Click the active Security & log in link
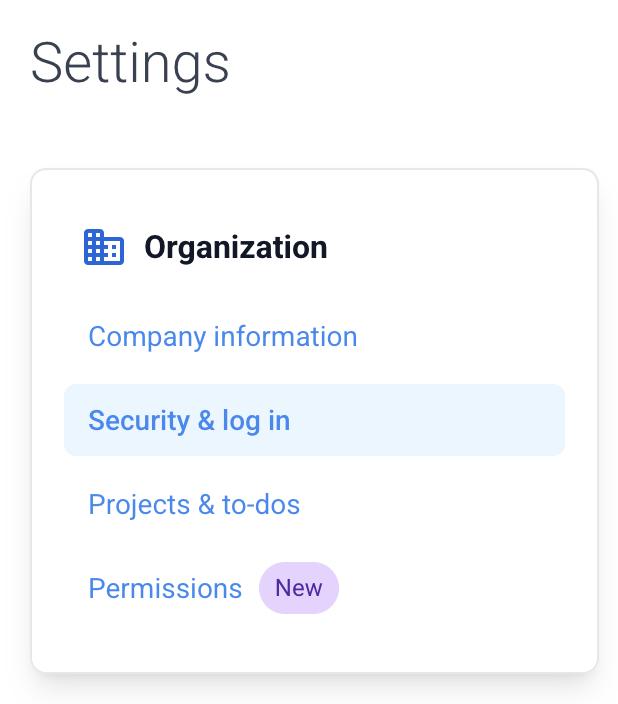The height and width of the screenshot is (704, 618). click(x=189, y=421)
